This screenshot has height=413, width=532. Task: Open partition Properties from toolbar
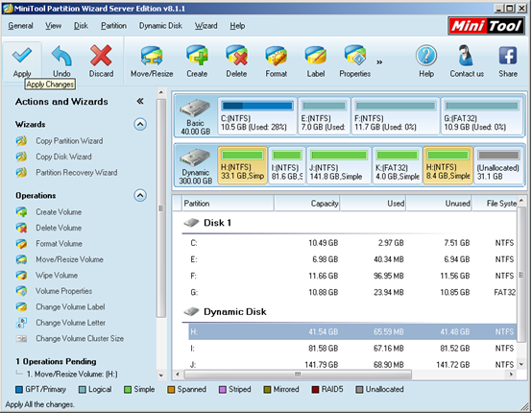355,61
